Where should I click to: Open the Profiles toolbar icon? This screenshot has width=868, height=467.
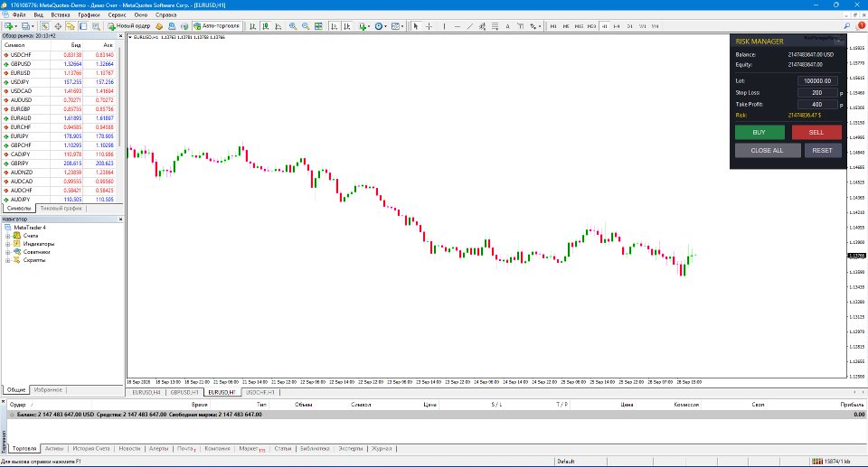coord(25,26)
